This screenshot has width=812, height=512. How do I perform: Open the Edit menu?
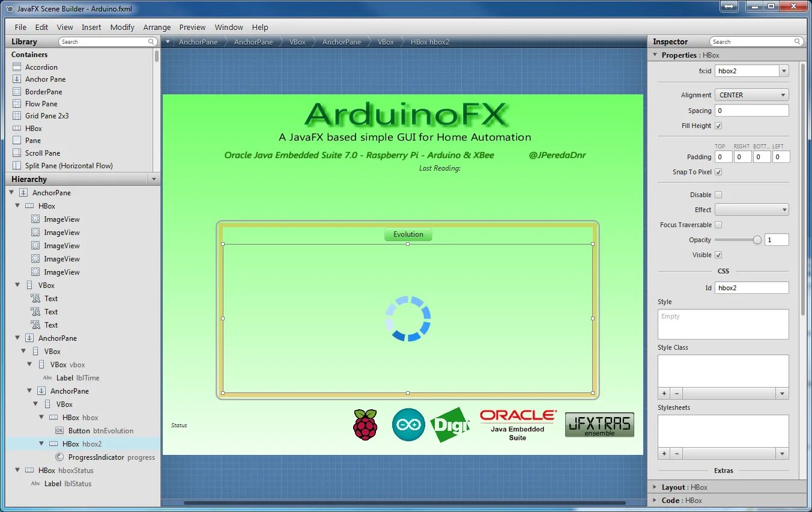click(x=41, y=27)
